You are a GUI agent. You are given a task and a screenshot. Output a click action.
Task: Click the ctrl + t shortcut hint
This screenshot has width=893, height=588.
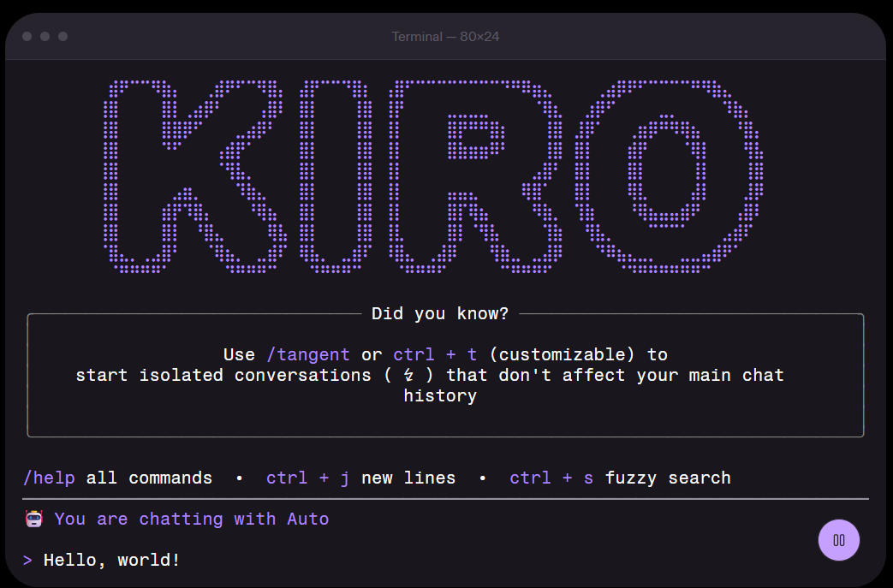pyautogui.click(x=437, y=354)
